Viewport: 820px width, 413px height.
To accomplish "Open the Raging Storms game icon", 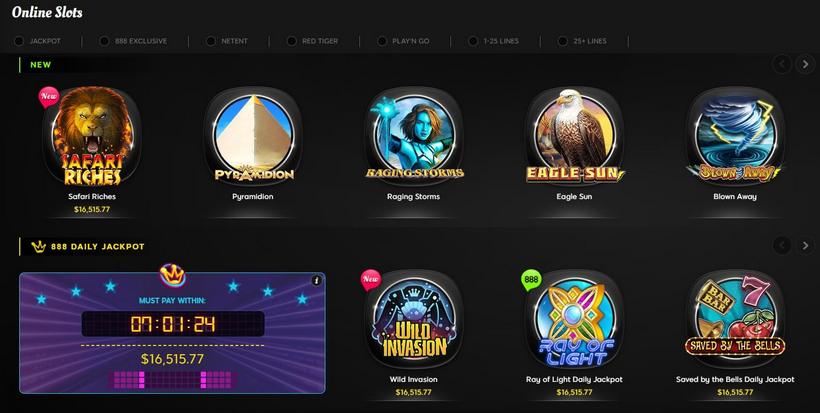I will [414, 136].
